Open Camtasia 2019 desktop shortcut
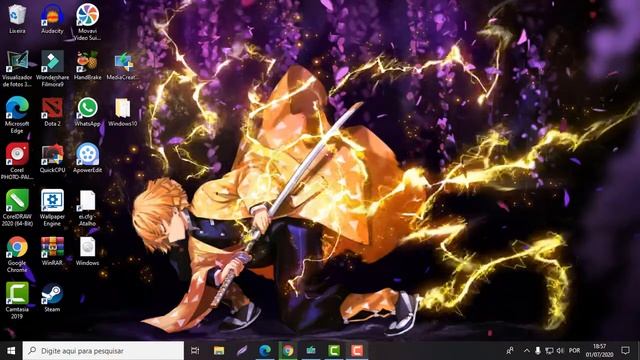640x360 pixels. tap(17, 300)
